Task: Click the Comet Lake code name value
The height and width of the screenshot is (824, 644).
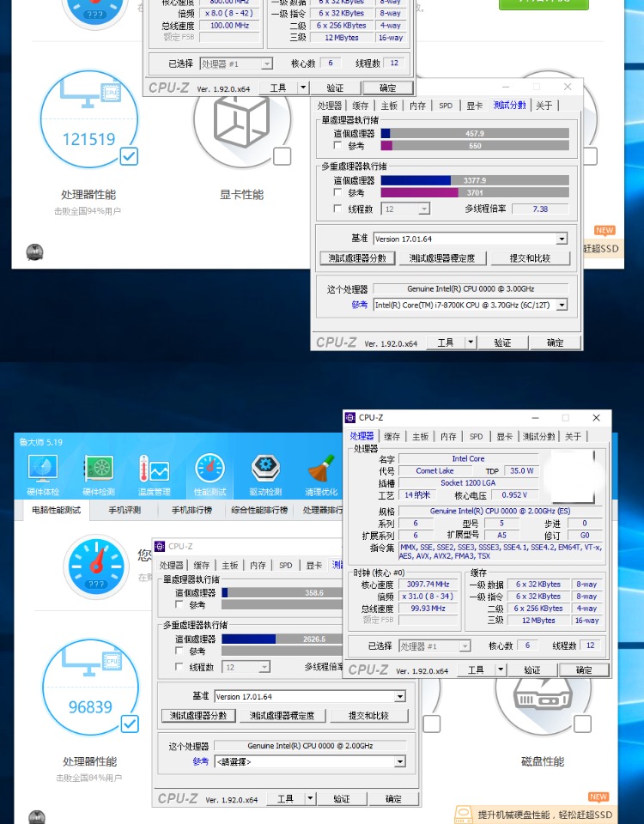Action: [434, 471]
